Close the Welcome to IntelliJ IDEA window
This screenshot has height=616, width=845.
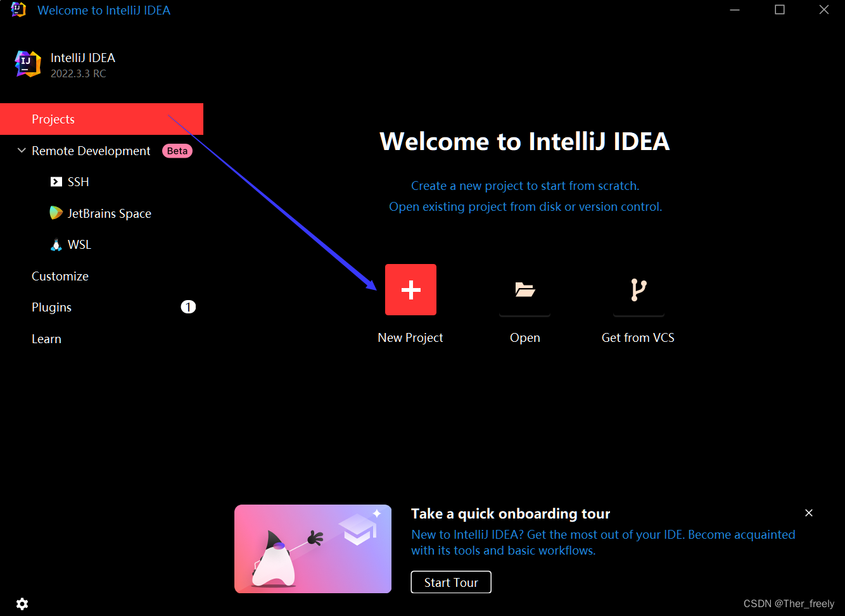pos(824,10)
